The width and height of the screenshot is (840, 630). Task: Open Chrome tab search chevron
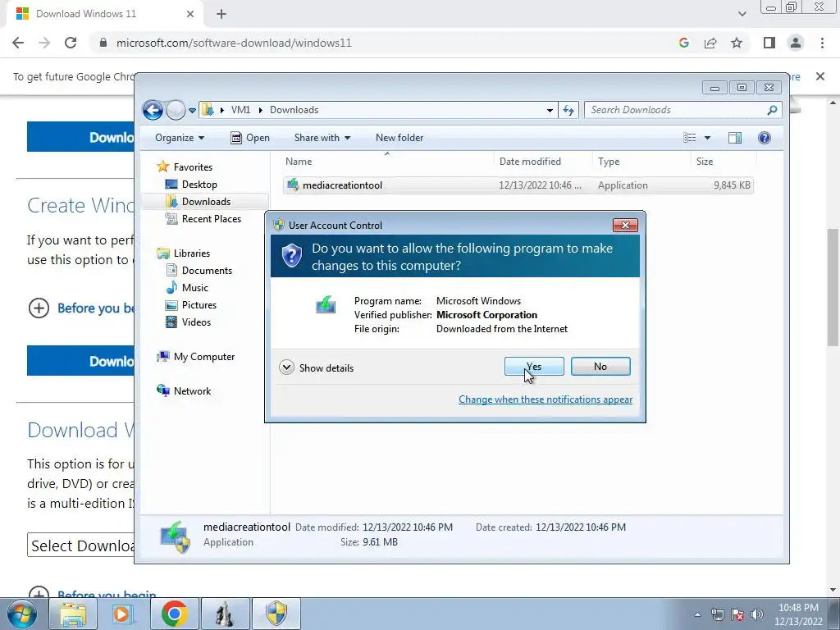742,14
